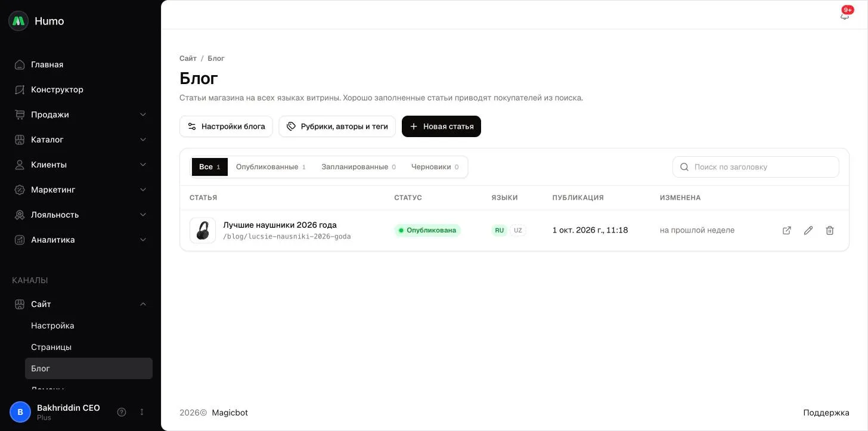The width and height of the screenshot is (868, 431).
Task: Open the notifications bell
Action: tap(845, 15)
